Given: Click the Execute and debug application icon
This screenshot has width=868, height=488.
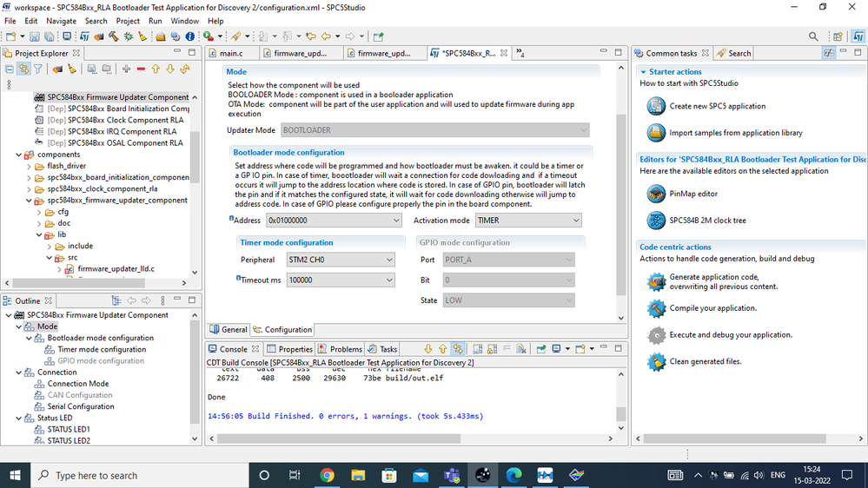Looking at the screenshot, I should (x=656, y=334).
